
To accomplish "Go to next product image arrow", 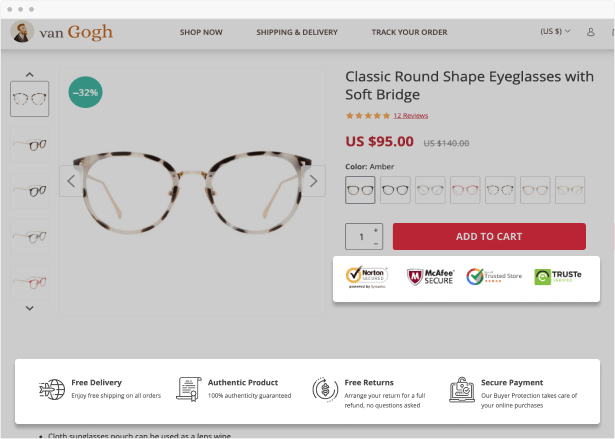I will click(x=313, y=181).
